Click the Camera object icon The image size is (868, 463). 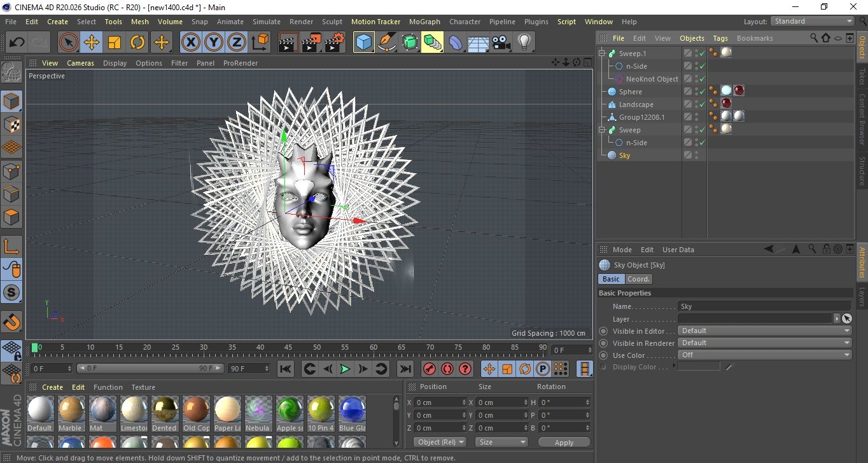[x=501, y=43]
